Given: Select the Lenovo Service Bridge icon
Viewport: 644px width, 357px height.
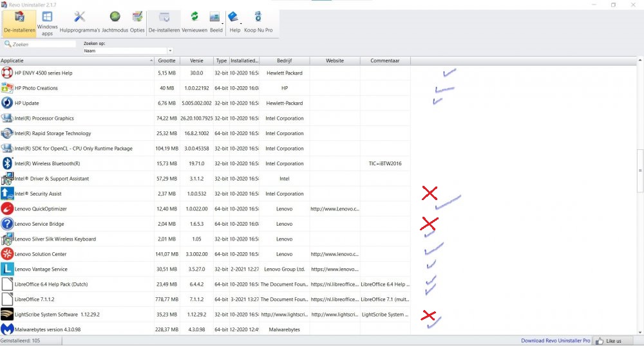Looking at the screenshot, I should coord(7,224).
